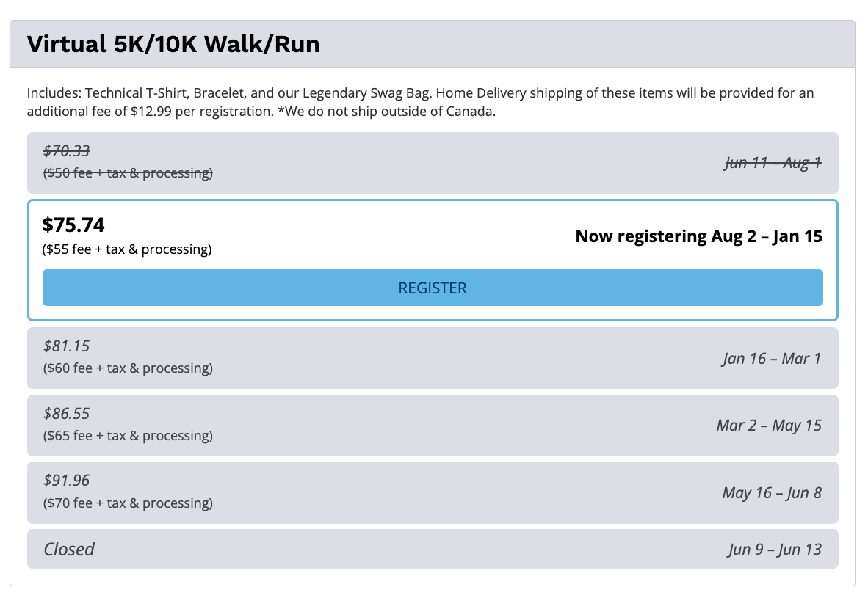Select the crossed-out $70.33 price
Screen dimensions: 868x598
click(66, 150)
